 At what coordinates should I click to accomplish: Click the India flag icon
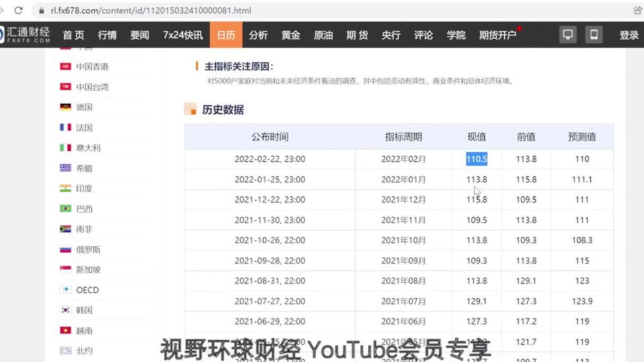click(x=65, y=188)
